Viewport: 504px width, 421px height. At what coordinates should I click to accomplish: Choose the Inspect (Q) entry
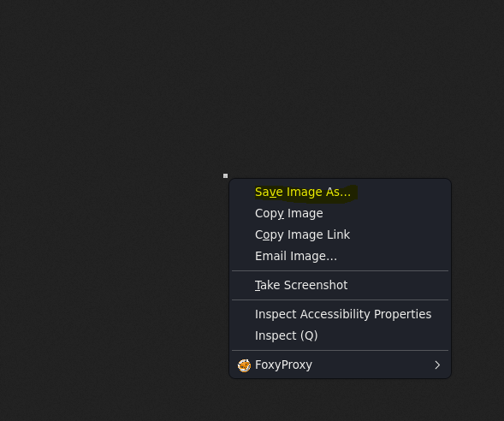[x=340, y=335]
